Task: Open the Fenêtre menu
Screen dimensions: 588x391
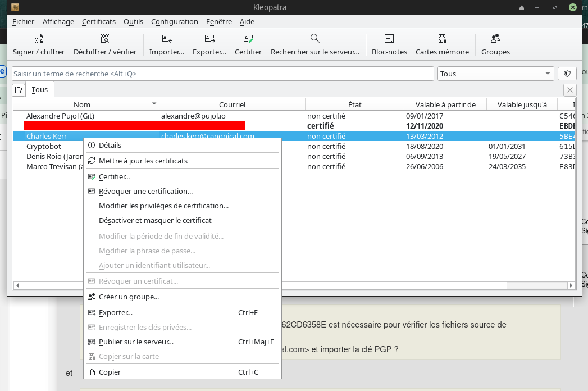Action: [219, 22]
